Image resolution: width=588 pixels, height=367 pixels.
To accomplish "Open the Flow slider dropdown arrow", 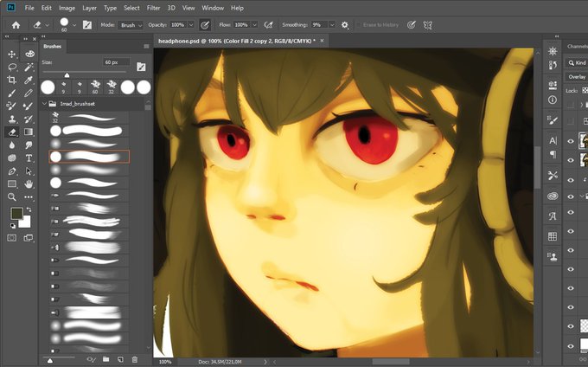I will [x=254, y=25].
